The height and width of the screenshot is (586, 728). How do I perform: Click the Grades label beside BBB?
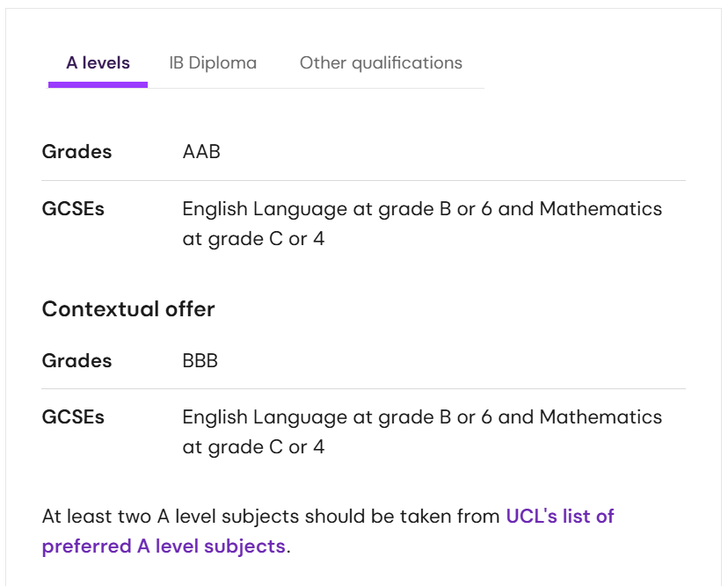(x=76, y=360)
